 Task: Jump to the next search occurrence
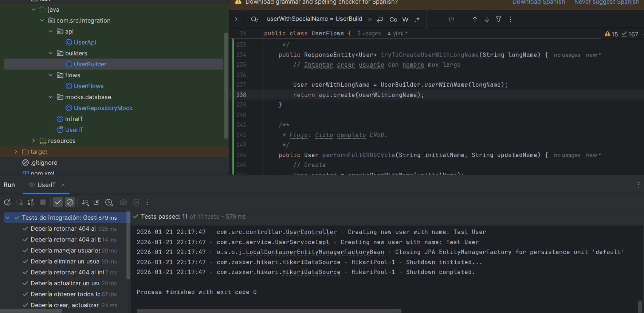(x=487, y=19)
